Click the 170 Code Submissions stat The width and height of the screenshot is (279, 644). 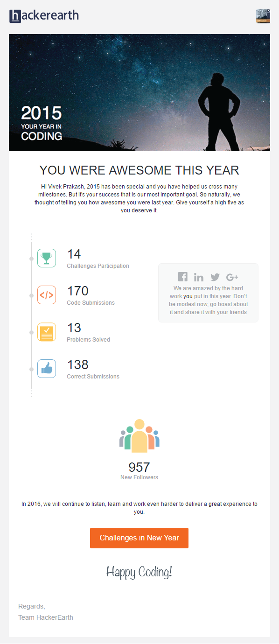77,291
